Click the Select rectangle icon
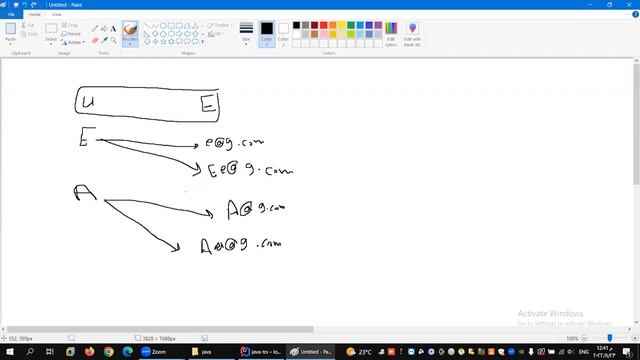Screen dimensions: 640x360 pyautogui.click(x=51, y=29)
